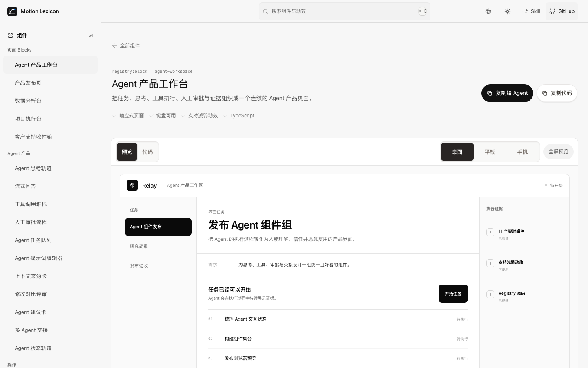This screenshot has width=588, height=368.
Task: Select 发布验收 task item
Action: (x=158, y=266)
